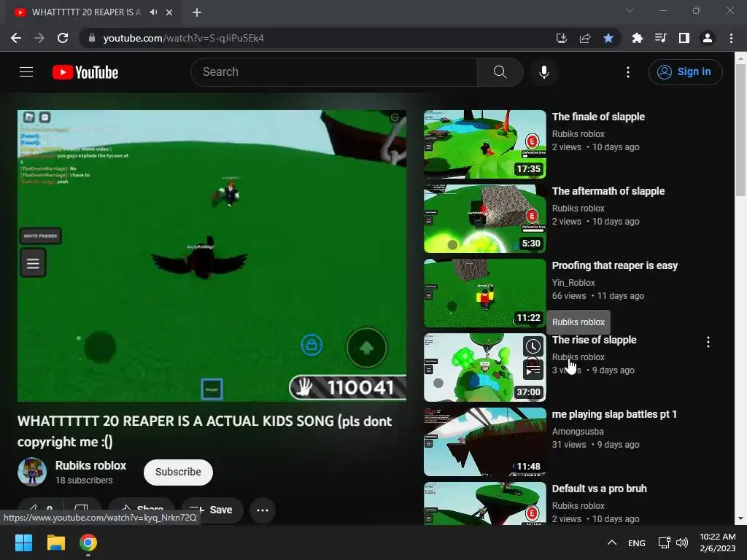View site information lock icon

(92, 38)
